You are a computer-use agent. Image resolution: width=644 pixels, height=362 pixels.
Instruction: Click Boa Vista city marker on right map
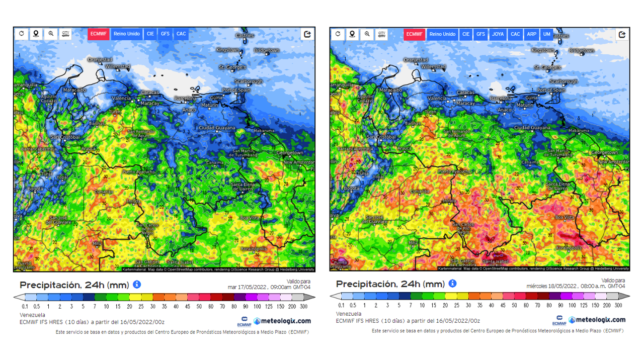pyautogui.click(x=565, y=220)
